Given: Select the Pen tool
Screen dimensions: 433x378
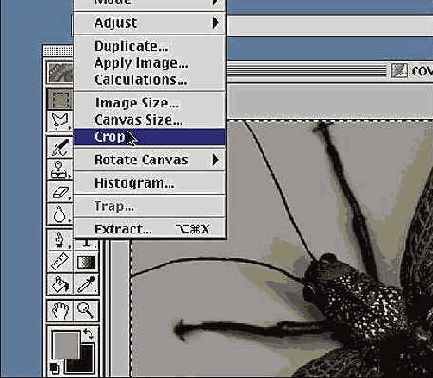Looking at the screenshot, I should 61,240.
